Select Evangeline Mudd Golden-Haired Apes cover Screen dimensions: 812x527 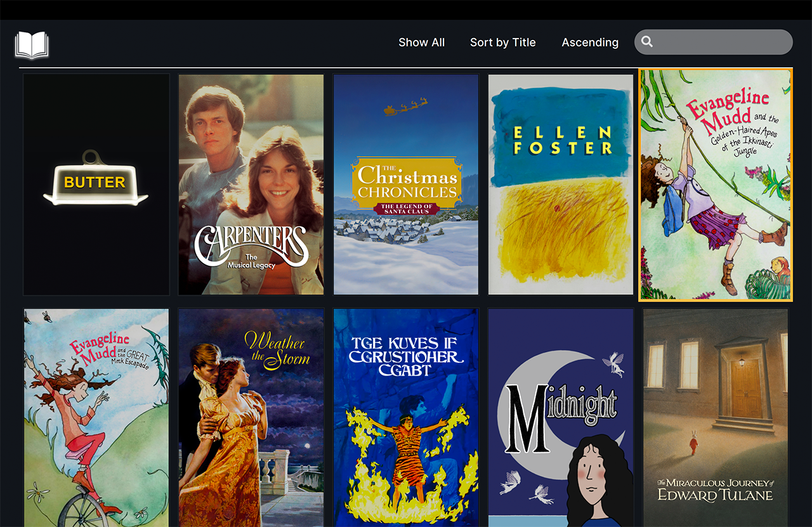click(x=716, y=185)
